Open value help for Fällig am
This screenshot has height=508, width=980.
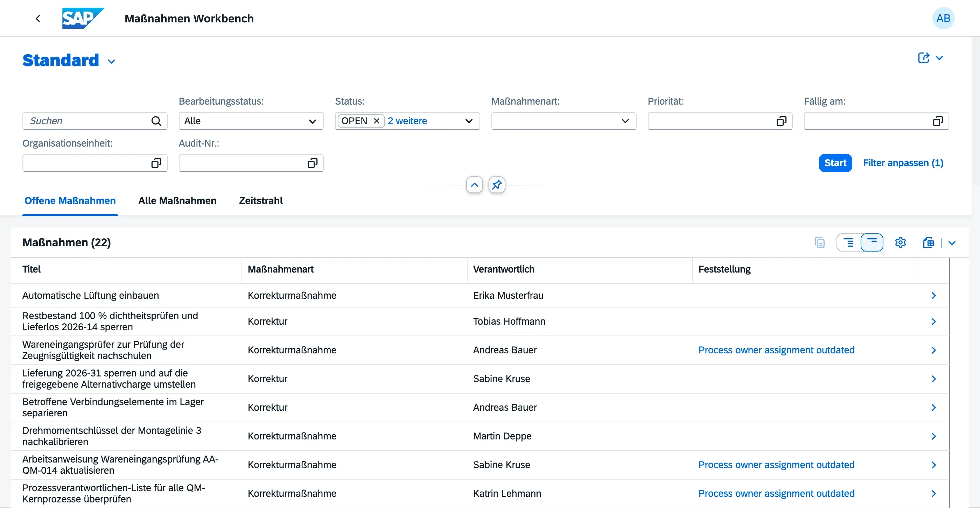pyautogui.click(x=937, y=121)
